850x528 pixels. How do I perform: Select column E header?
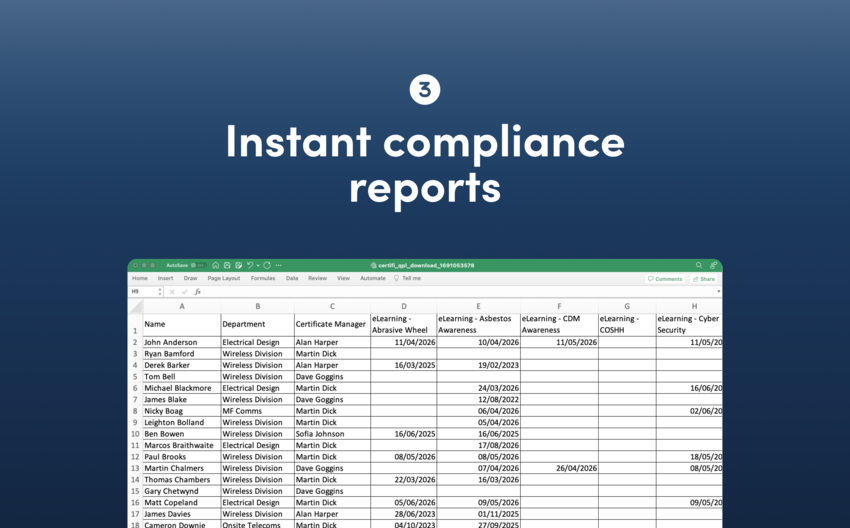tap(478, 306)
